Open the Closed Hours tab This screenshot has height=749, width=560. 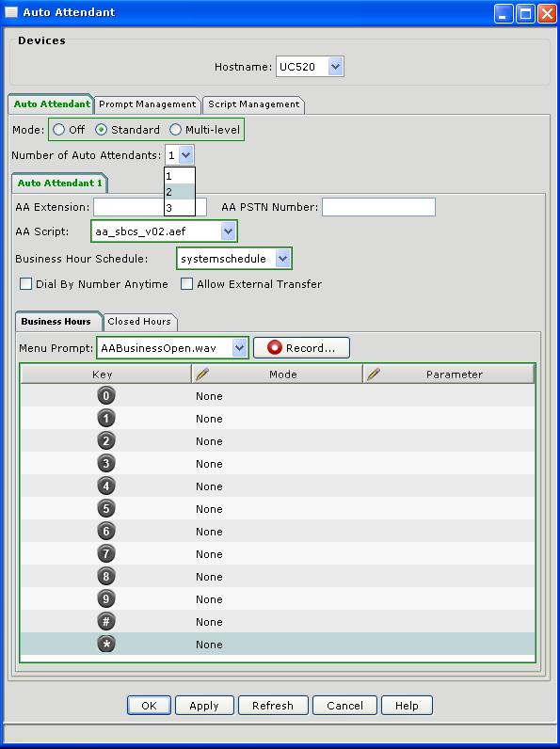[x=139, y=322]
